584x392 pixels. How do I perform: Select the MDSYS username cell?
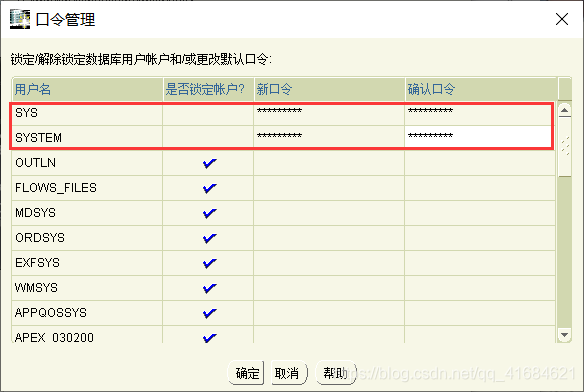point(87,213)
